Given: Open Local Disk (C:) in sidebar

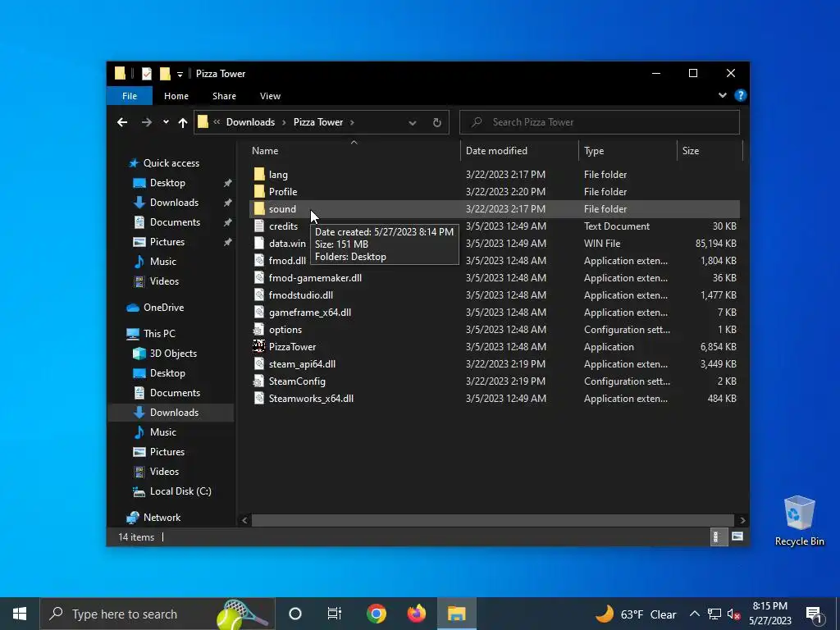Looking at the screenshot, I should [x=180, y=491].
